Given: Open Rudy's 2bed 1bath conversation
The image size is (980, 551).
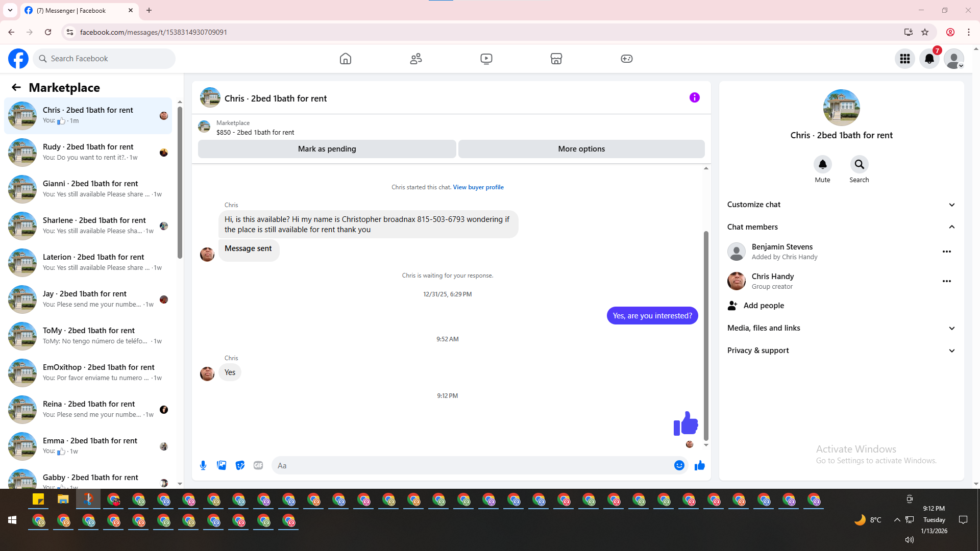Looking at the screenshot, I should coord(88,152).
